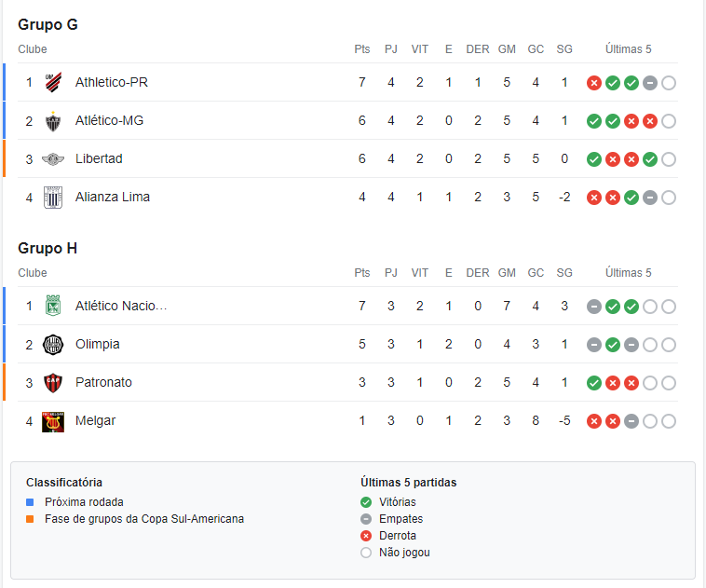
Task: Click the Atlético Nacional club crest
Action: click(53, 306)
